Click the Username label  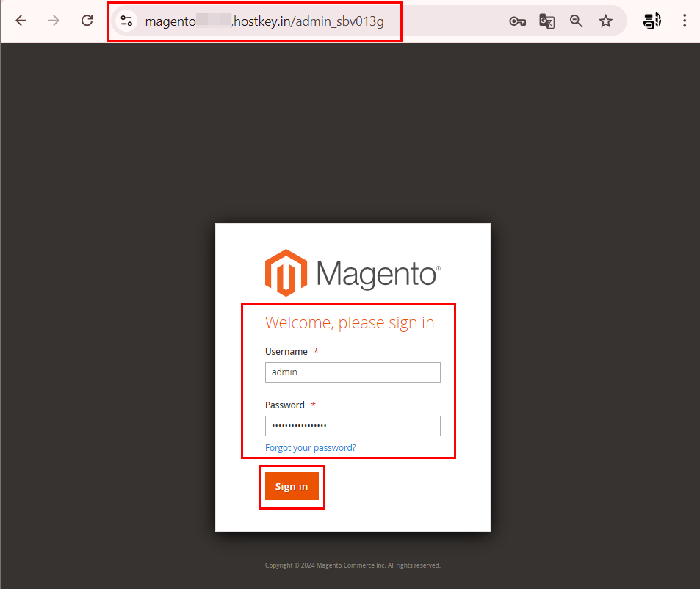[286, 352]
